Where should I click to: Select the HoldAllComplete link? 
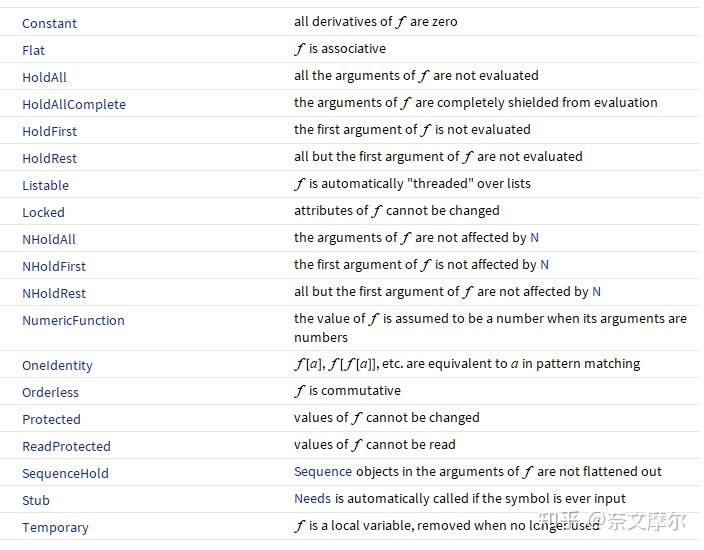[73, 104]
